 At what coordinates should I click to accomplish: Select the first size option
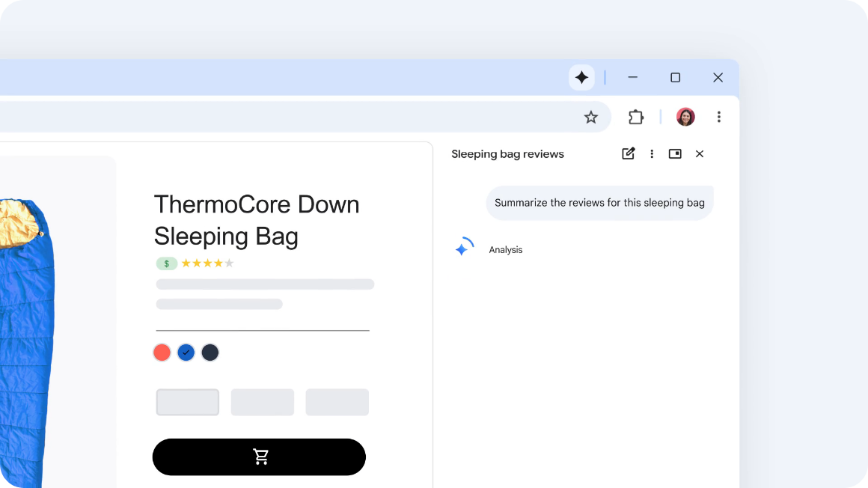pos(187,402)
